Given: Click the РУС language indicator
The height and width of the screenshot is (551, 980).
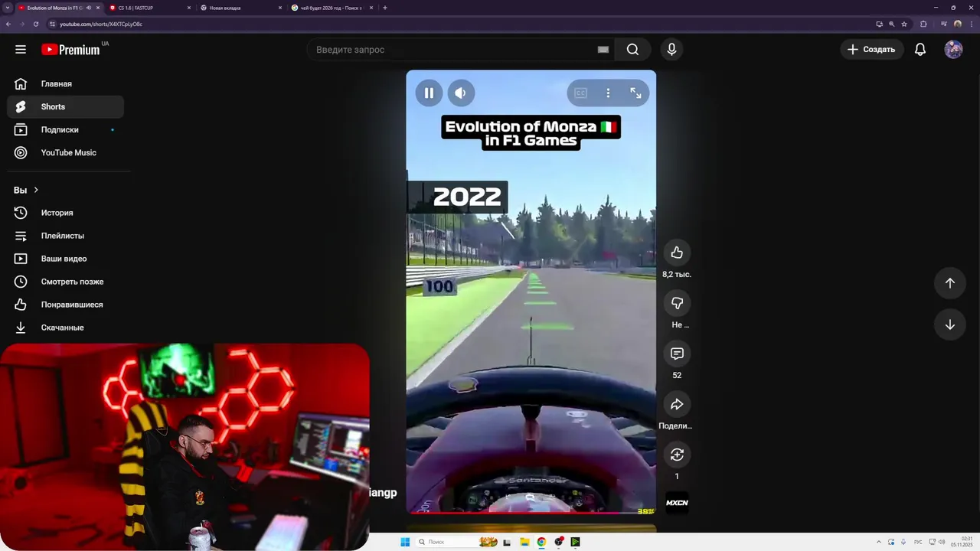Looking at the screenshot, I should 918,542.
